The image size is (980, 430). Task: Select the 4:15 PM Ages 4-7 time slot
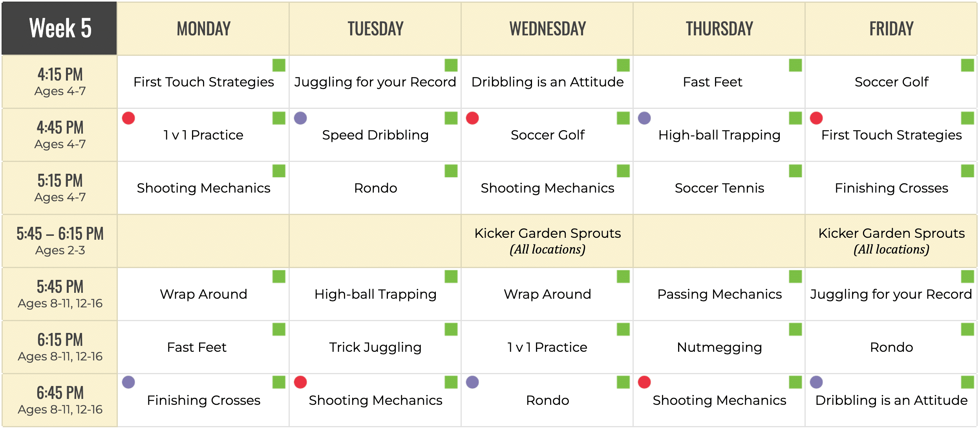pyautogui.click(x=60, y=82)
